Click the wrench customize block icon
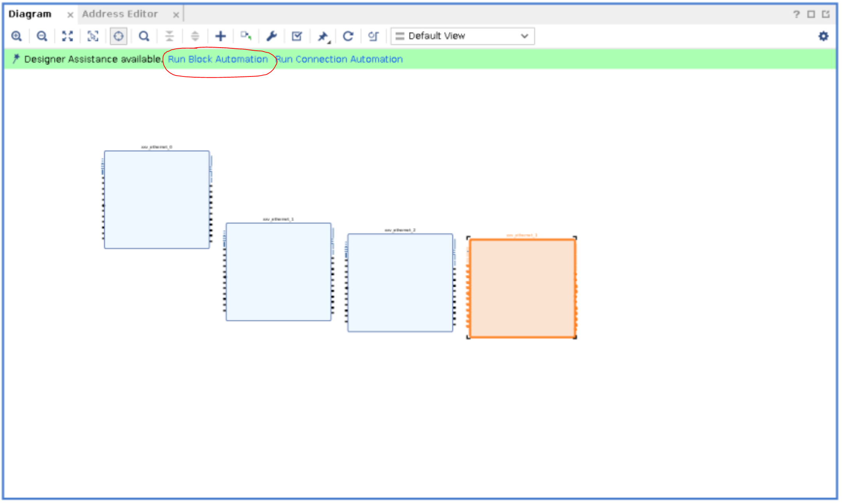This screenshot has width=842, height=504. pos(272,36)
